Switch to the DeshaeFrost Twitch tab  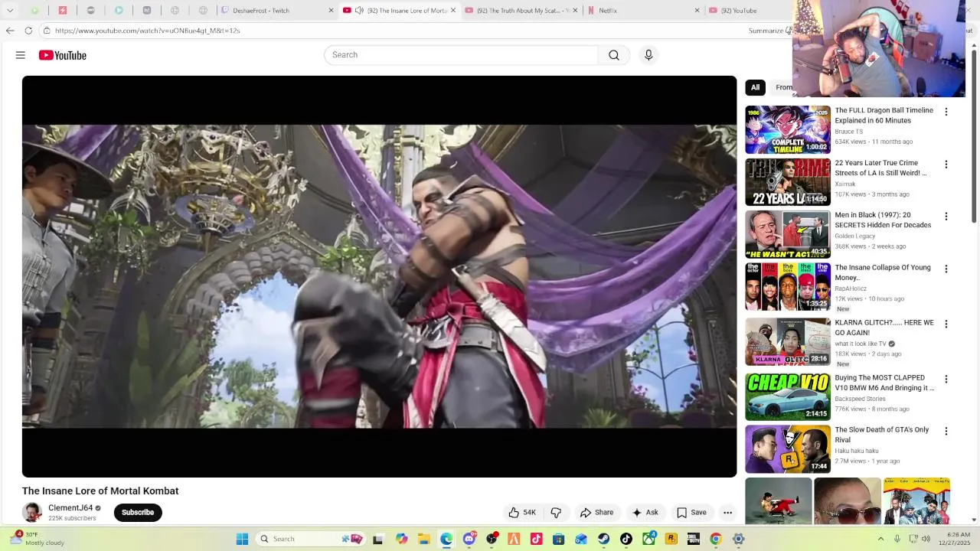pyautogui.click(x=276, y=11)
